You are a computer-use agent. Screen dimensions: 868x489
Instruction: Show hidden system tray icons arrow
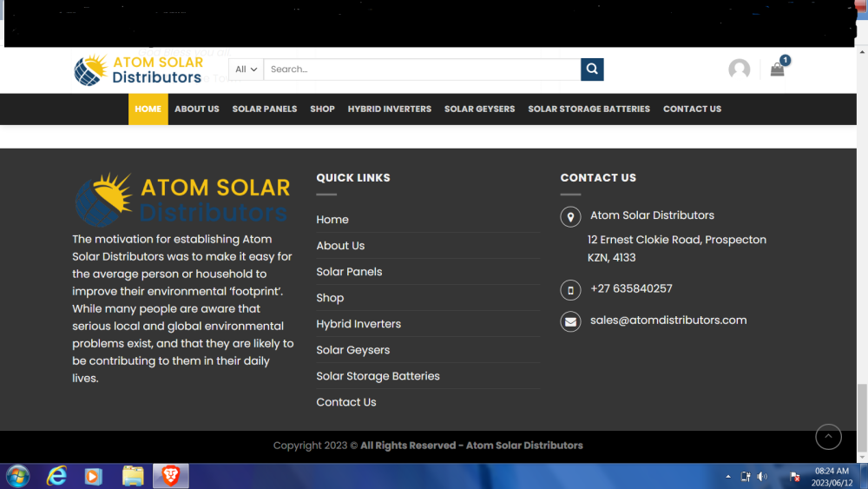[x=728, y=476]
